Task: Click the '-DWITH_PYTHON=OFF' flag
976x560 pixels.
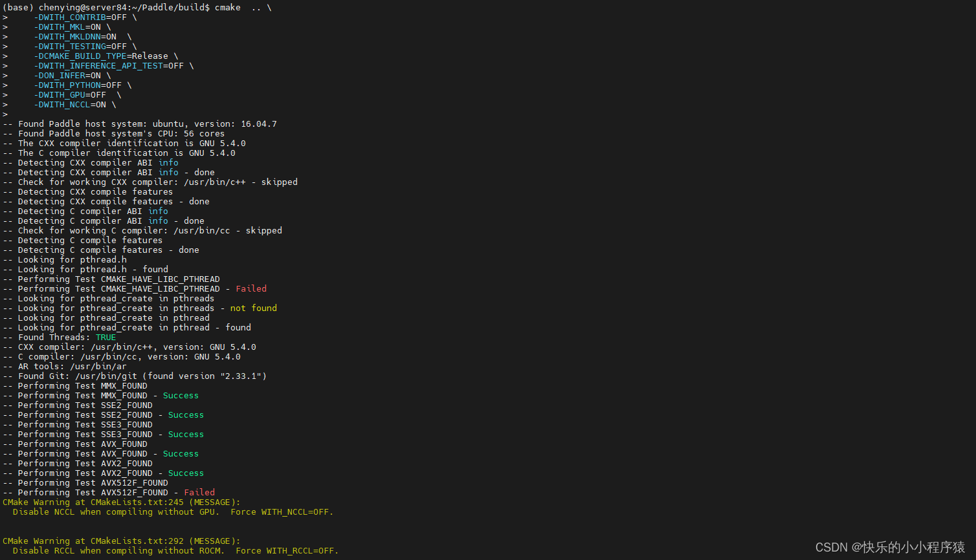Action: [78, 85]
